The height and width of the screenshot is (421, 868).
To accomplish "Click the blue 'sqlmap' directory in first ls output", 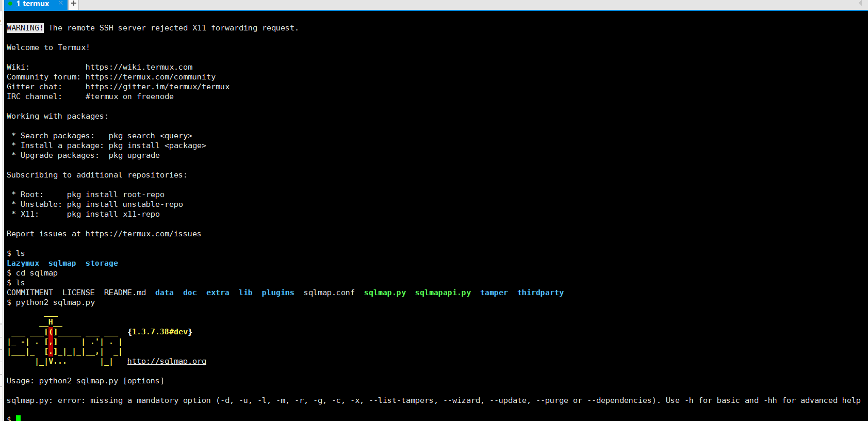I will click(62, 263).
